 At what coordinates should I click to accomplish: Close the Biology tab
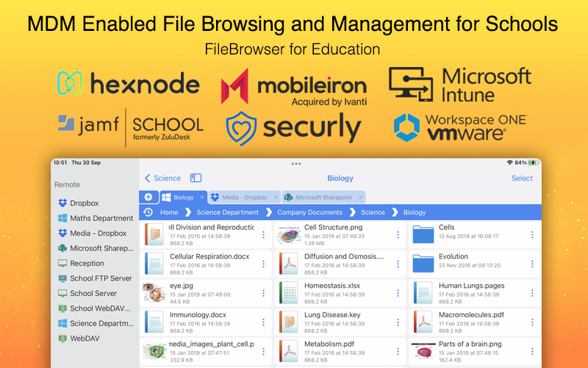[201, 197]
